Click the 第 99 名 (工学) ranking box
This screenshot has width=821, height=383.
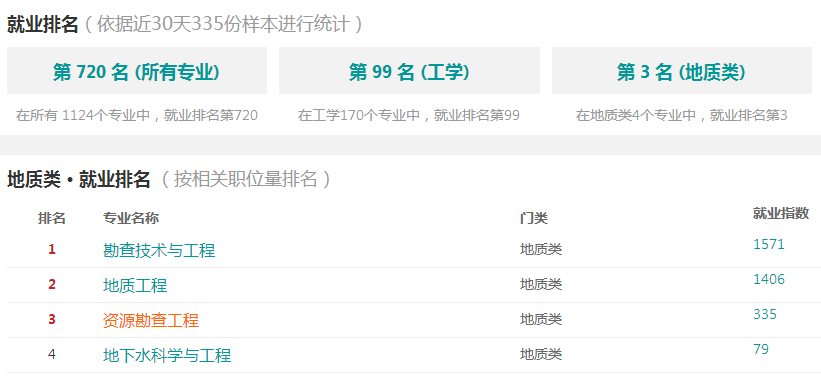409,71
